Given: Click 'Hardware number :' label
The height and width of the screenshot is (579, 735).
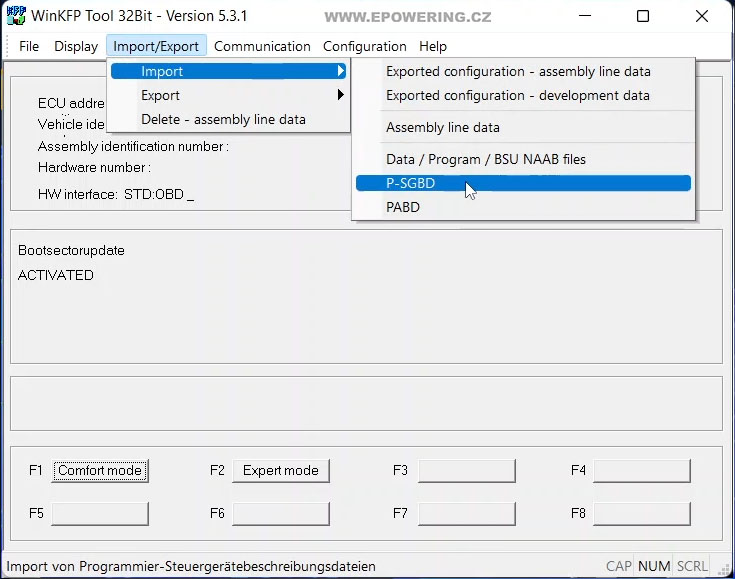Looking at the screenshot, I should tap(94, 167).
